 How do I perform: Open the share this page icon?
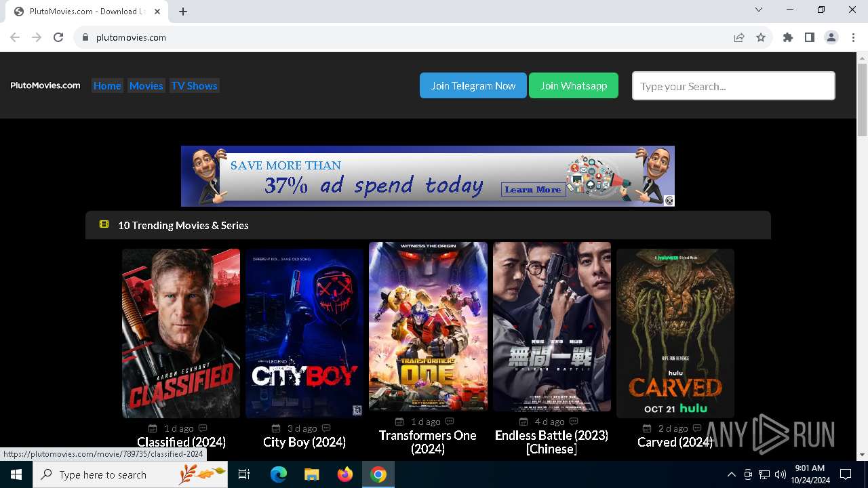739,37
